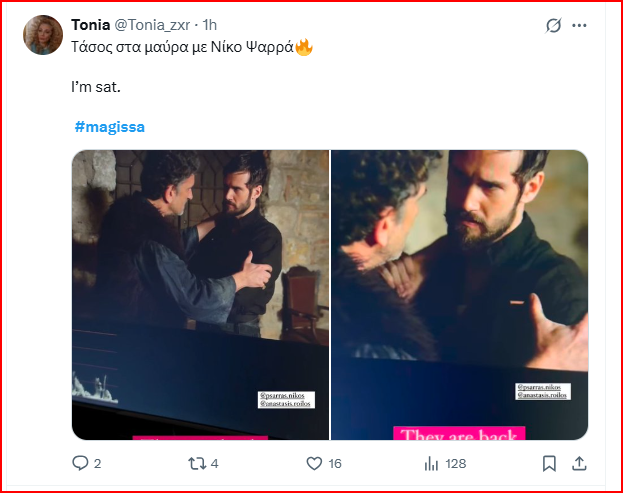Click the like count 16
Image resolution: width=623 pixels, height=493 pixels.
coord(334,463)
